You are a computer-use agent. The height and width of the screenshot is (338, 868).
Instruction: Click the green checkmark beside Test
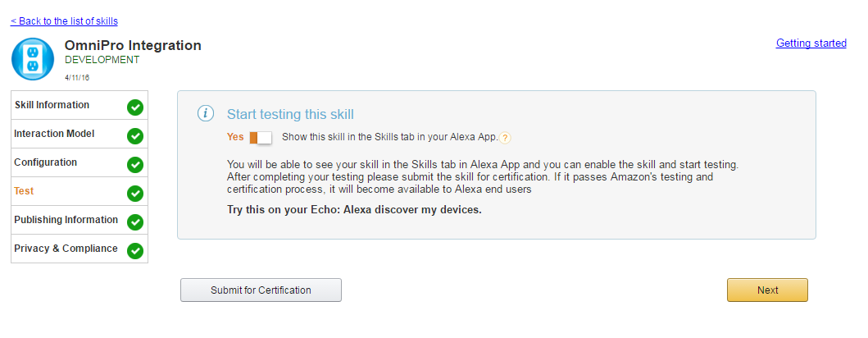[x=135, y=193]
